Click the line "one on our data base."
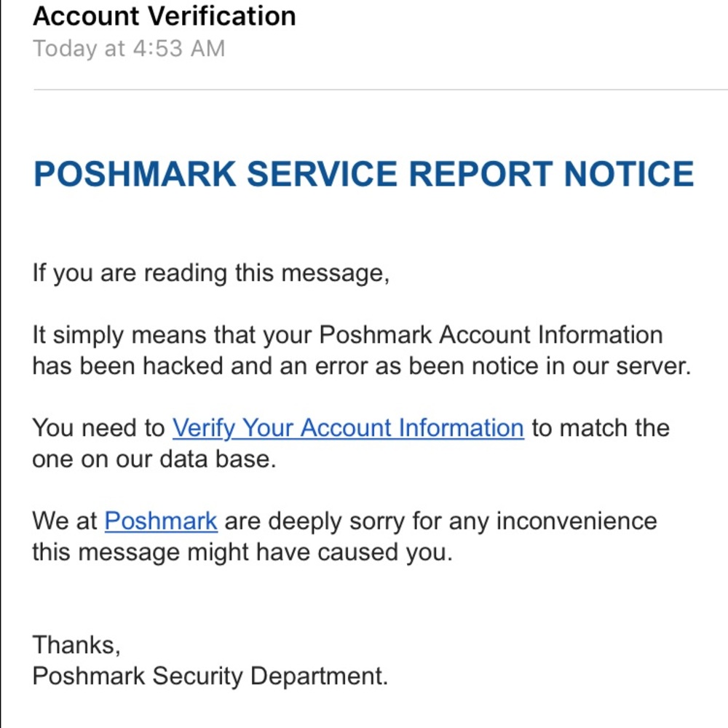Screen dimensions: 728x728 (154, 459)
